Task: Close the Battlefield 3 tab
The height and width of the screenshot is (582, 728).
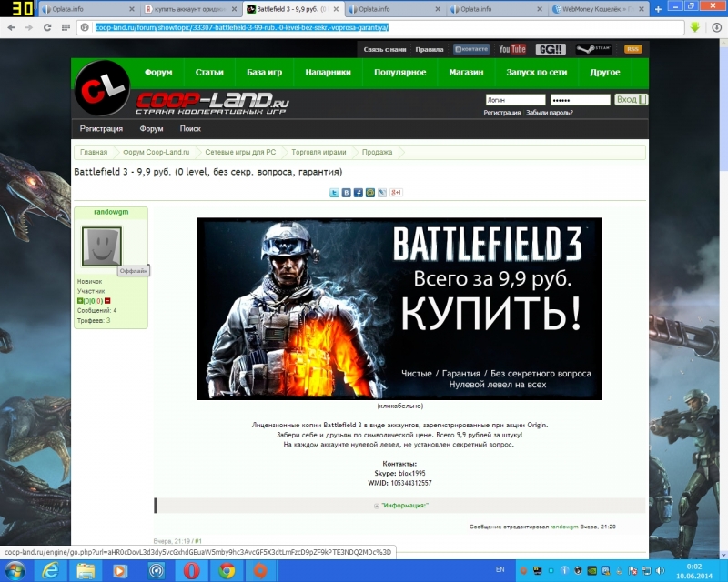Action: tap(335, 9)
